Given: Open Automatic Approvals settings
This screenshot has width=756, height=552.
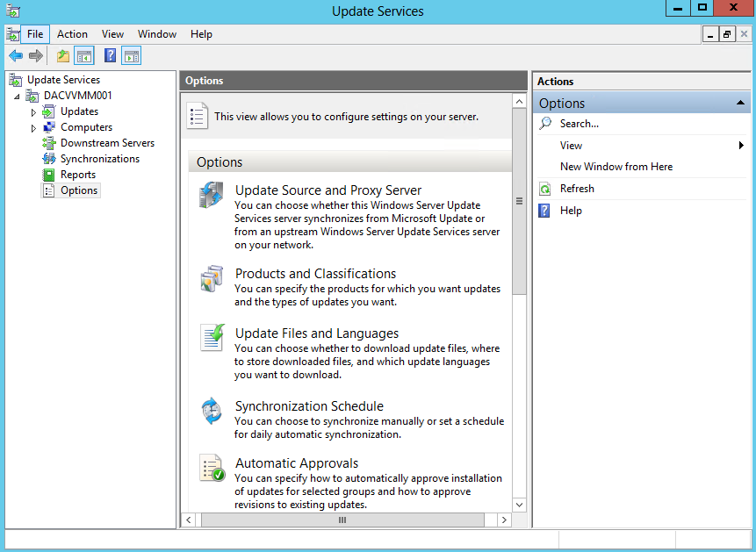Looking at the screenshot, I should coord(297,463).
